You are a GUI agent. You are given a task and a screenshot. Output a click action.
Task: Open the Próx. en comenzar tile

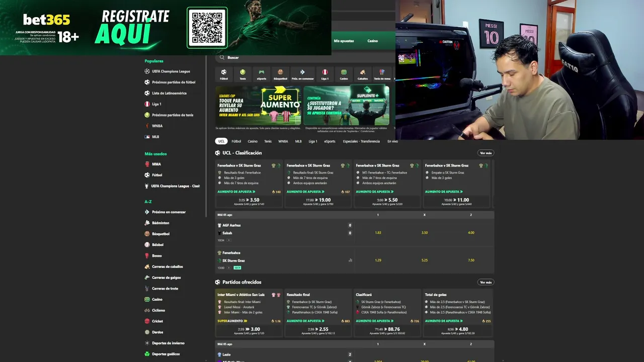click(x=302, y=74)
